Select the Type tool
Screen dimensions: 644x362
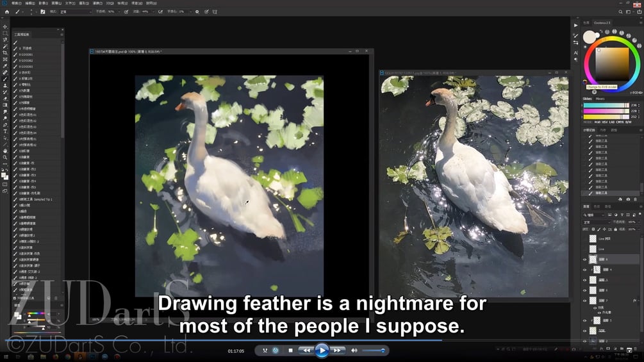tap(5, 131)
